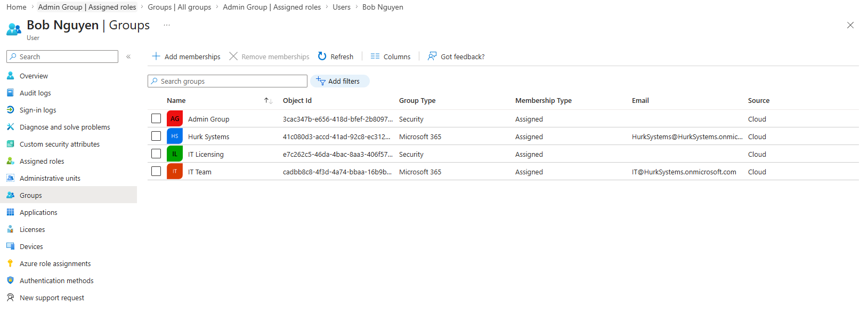Open the Users breadcrumb link
This screenshot has height=313, width=868.
click(x=342, y=7)
